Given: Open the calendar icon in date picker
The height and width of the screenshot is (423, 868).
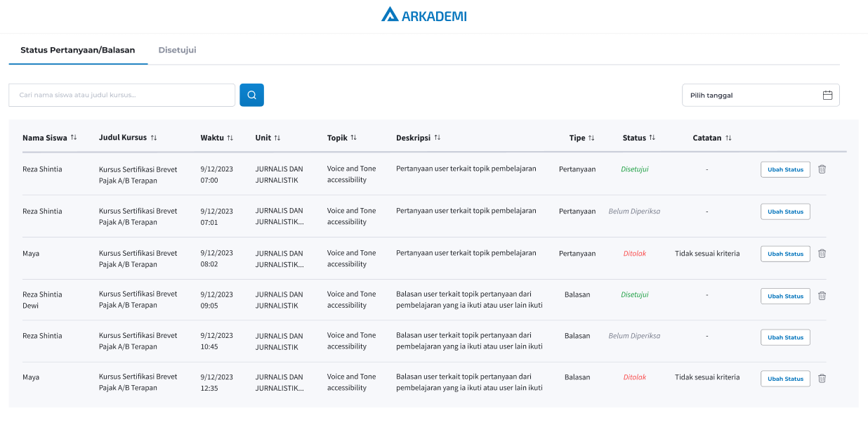Looking at the screenshot, I should [x=827, y=95].
